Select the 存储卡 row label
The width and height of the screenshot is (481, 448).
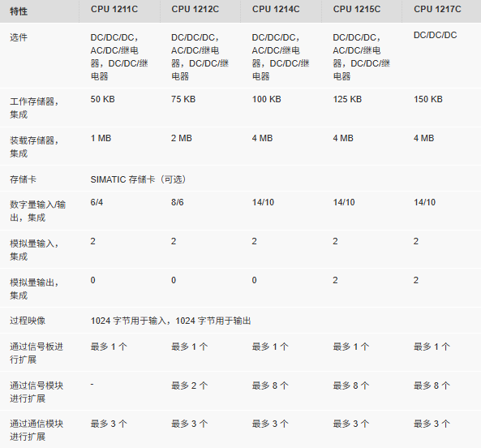coord(23,179)
